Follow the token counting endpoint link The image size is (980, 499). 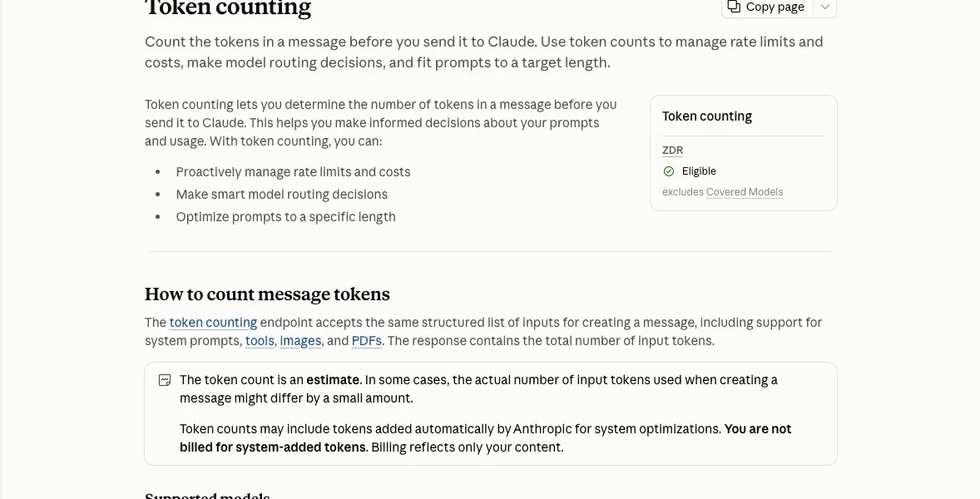tap(213, 323)
